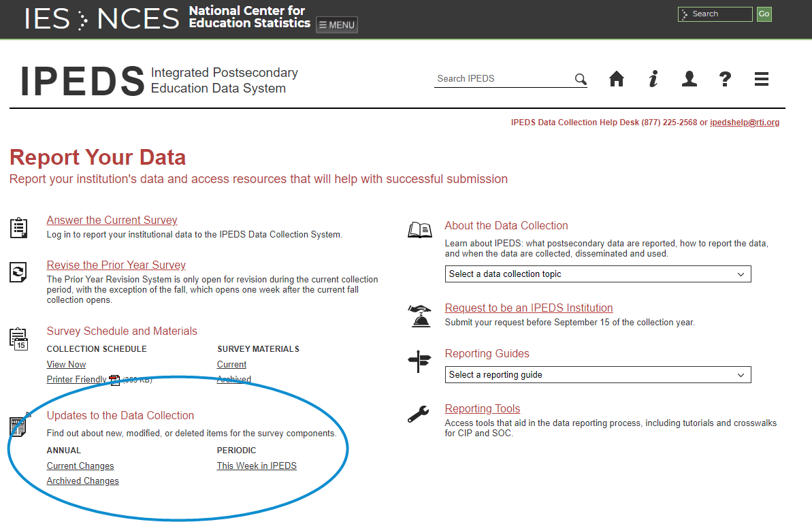Open Revise the Prior Year Survey link
812x522 pixels.
[116, 265]
